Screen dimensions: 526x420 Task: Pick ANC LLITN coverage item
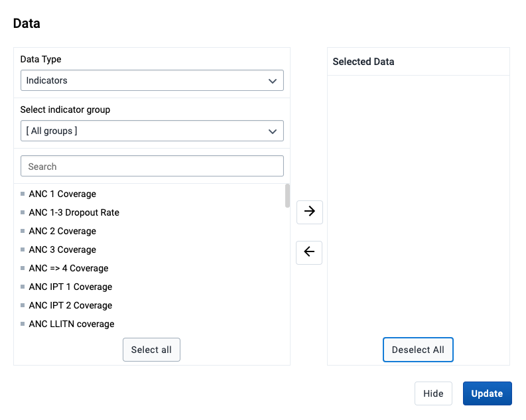coord(72,324)
